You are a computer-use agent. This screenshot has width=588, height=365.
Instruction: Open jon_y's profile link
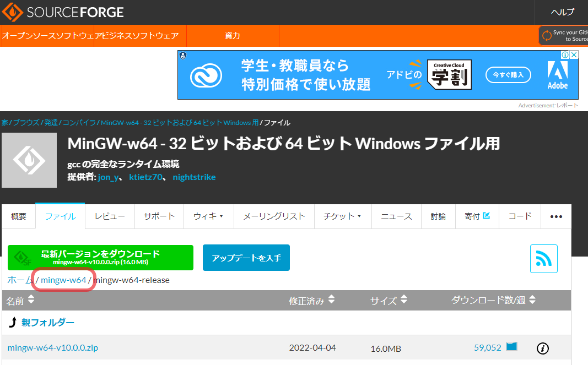click(108, 177)
